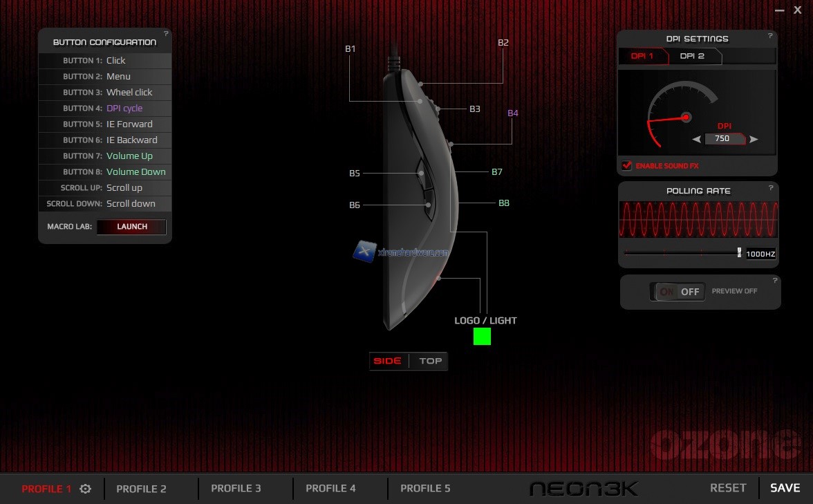Save the current profile settings
The width and height of the screenshot is (813, 504).
785,488
